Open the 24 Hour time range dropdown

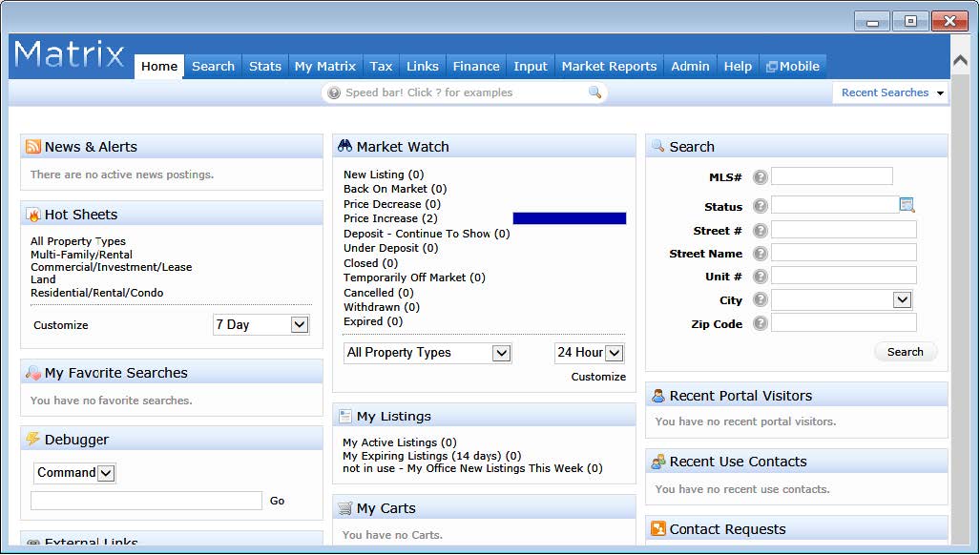589,353
